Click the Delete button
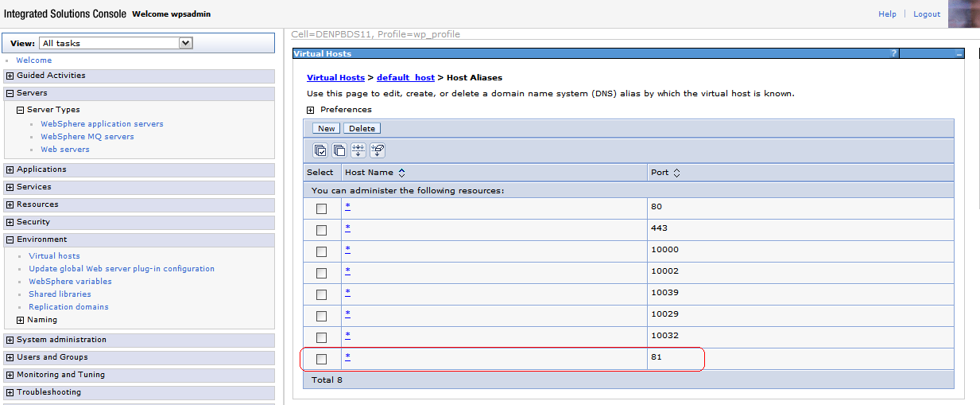This screenshot has height=405, width=980. 362,128
